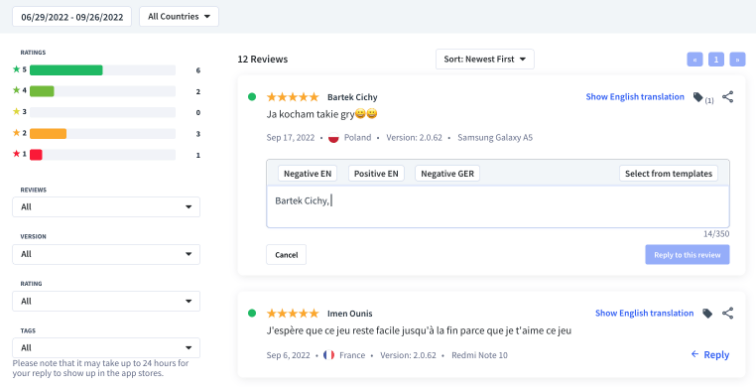Show English translation for Imen Ounis review
Viewport: 756px width, 387px height.
click(x=644, y=313)
